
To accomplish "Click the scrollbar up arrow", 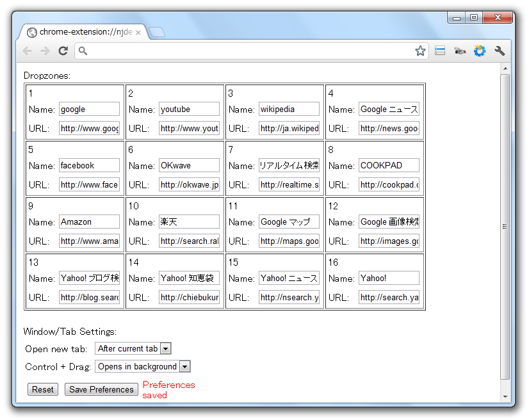I will [x=505, y=69].
